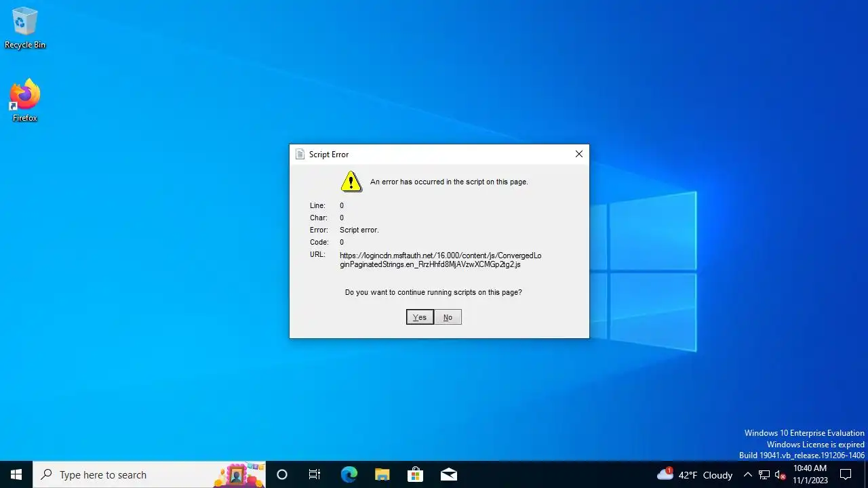The image size is (868, 488).
Task: Open the clock showing 10:40 AM
Action: 810,474
